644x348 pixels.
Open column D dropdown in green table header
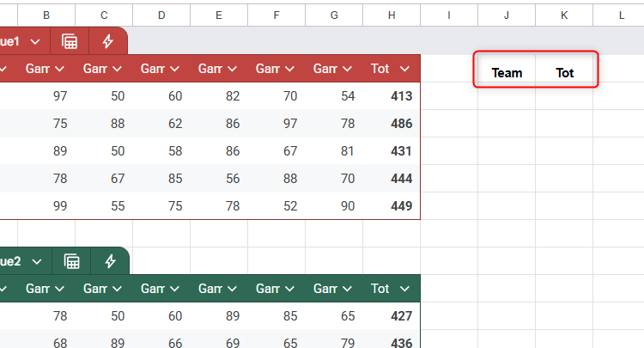[174, 289]
